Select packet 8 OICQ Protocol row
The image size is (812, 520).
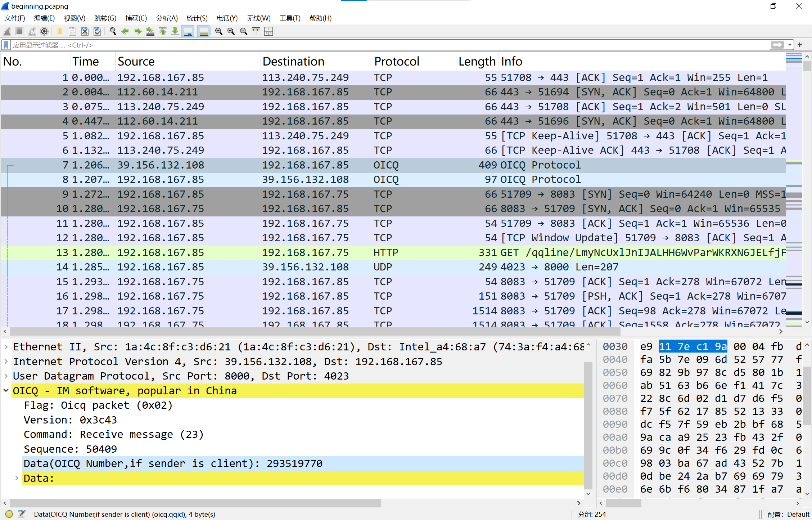[393, 179]
